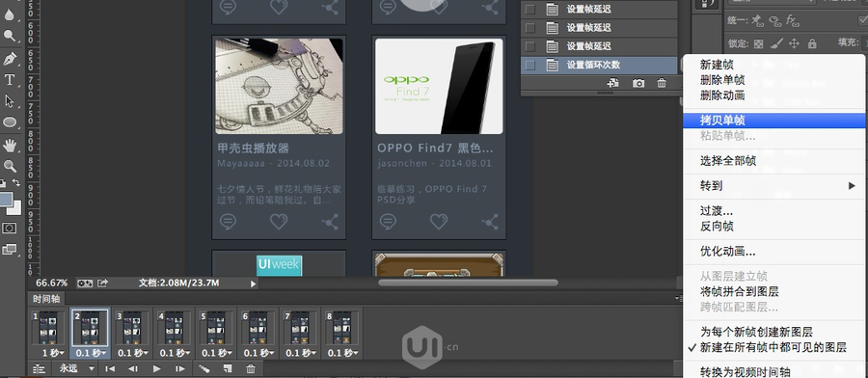This screenshot has height=378, width=868.
Task: Select the Ellipse shape tool
Action: click(10, 122)
